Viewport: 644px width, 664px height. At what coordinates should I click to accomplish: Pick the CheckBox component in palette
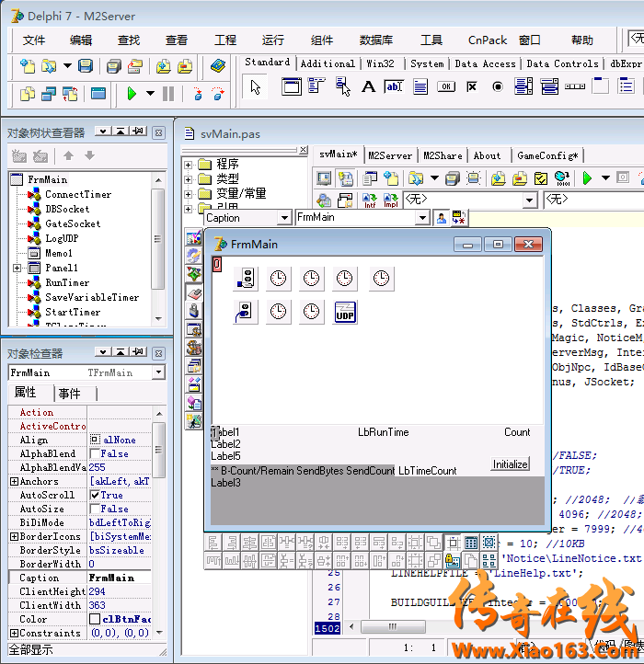[472, 86]
